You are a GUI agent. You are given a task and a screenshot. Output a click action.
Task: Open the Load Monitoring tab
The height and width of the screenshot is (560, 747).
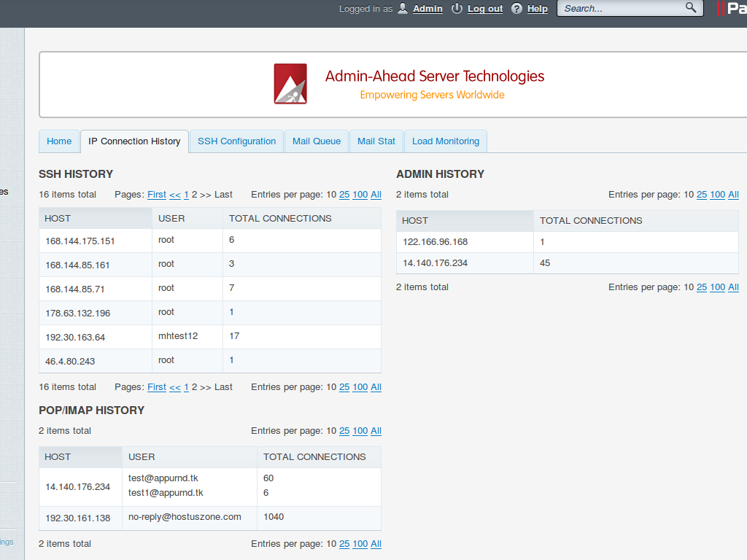click(446, 141)
